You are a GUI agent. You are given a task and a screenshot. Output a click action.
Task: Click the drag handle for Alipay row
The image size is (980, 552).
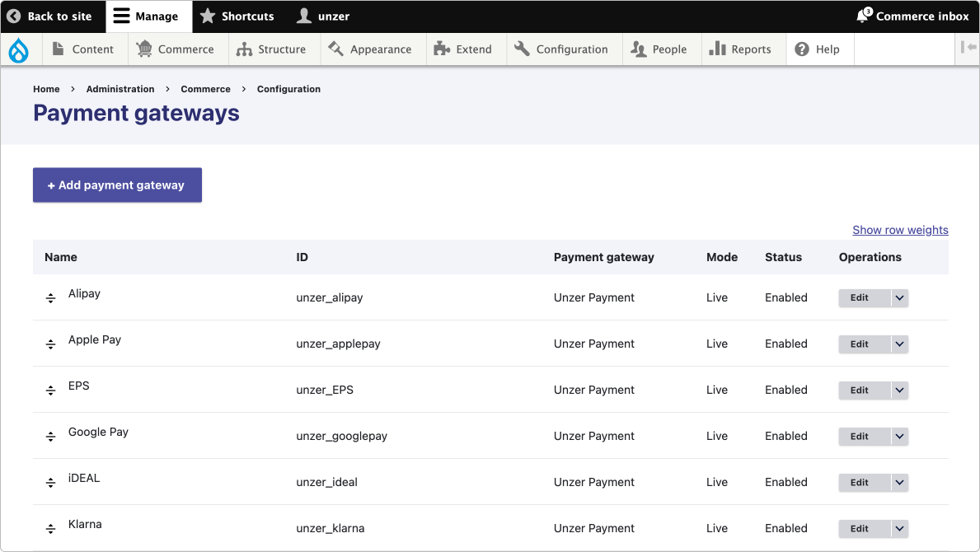pyautogui.click(x=50, y=298)
